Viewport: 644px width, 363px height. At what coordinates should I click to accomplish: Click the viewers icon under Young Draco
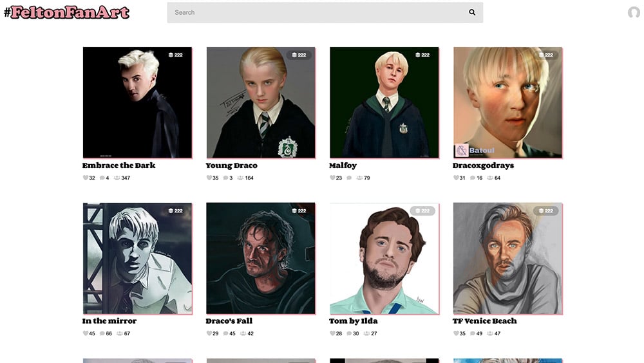pyautogui.click(x=240, y=178)
